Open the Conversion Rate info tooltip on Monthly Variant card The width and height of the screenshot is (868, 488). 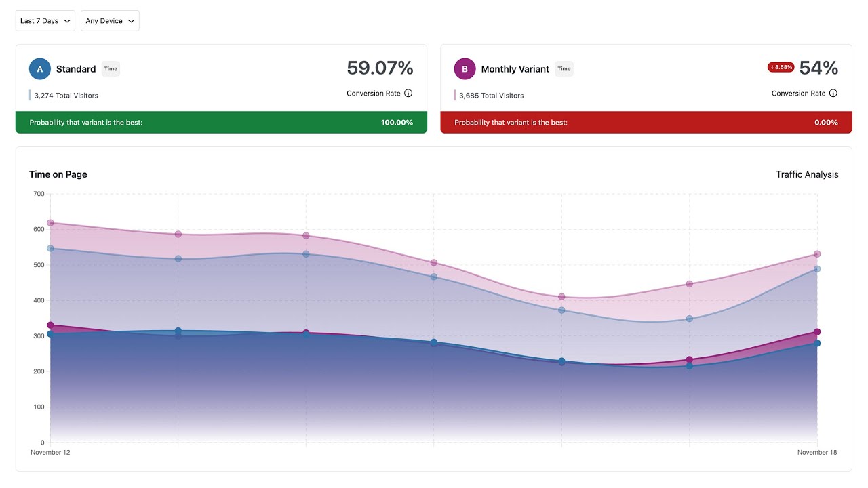click(x=834, y=93)
